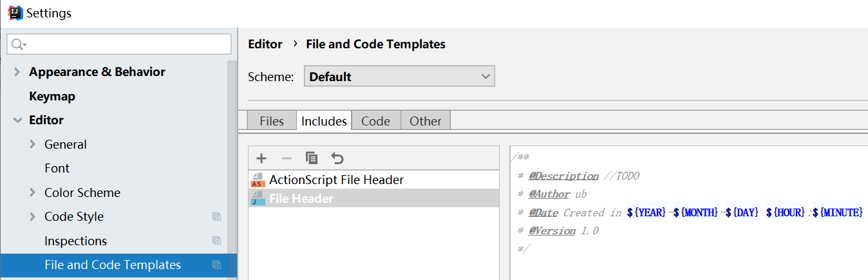This screenshot has width=868, height=280.
Task: Click the File and Code Templates scope icon
Action: [217, 265]
